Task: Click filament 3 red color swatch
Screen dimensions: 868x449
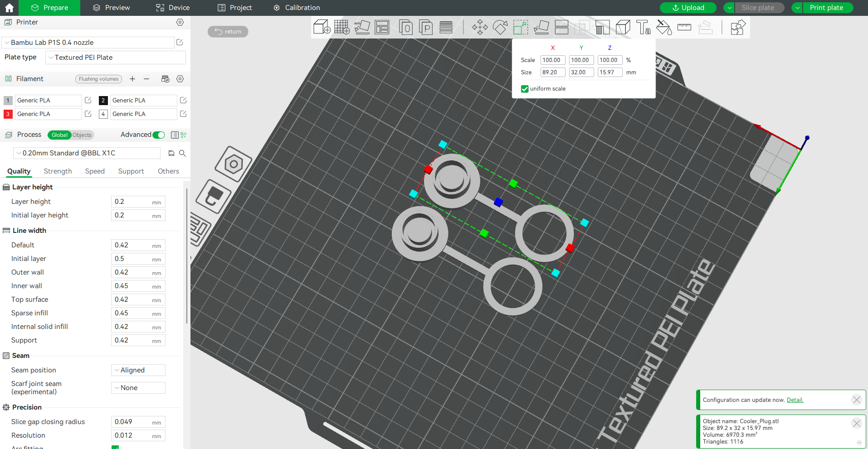Action: 8,114
